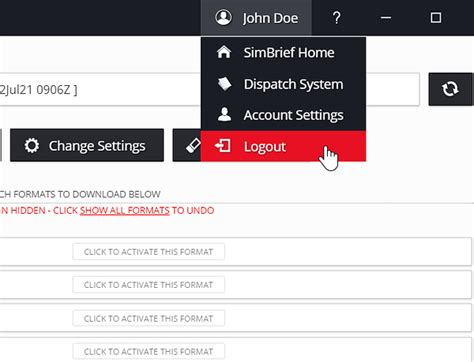Click the user avatar icon beside John Doe
474x362 pixels.
tap(223, 17)
